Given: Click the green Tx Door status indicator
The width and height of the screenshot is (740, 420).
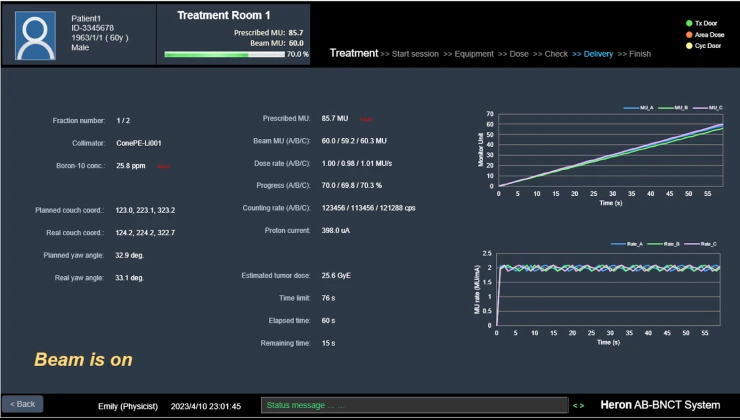Looking at the screenshot, I should coord(661,22).
